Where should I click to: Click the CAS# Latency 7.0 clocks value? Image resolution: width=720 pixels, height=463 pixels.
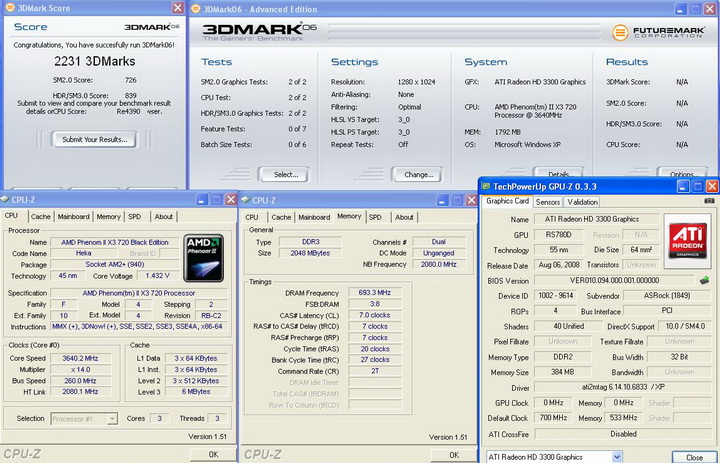point(375,315)
